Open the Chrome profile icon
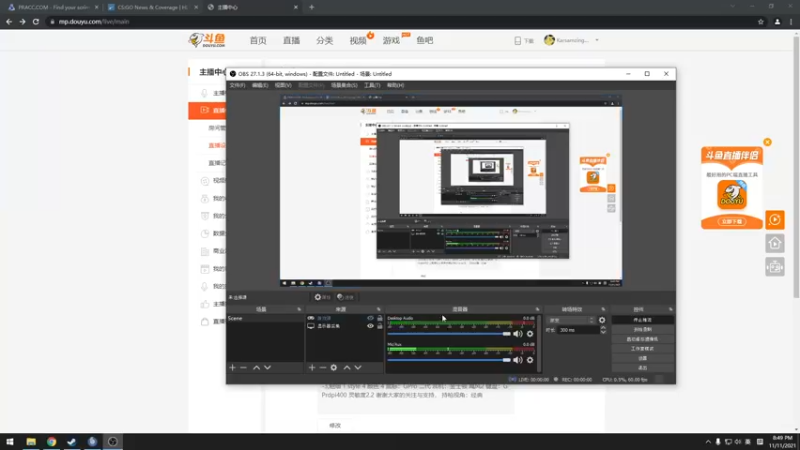 [777, 21]
